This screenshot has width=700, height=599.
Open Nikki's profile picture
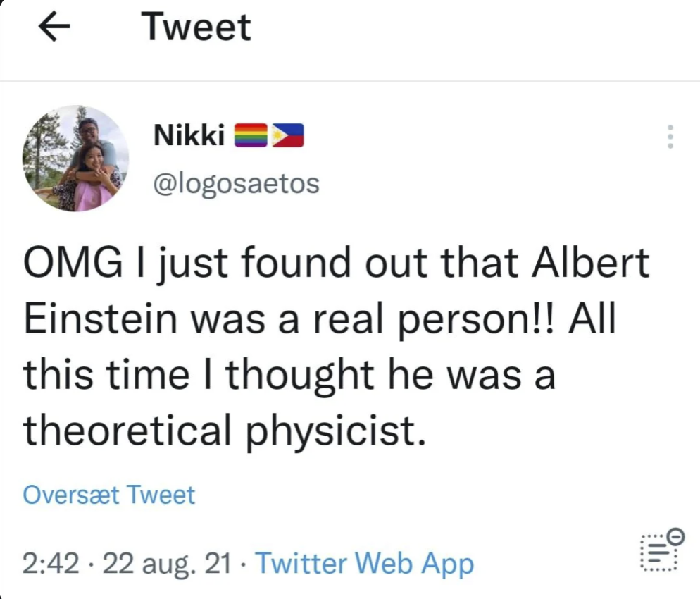tap(75, 159)
